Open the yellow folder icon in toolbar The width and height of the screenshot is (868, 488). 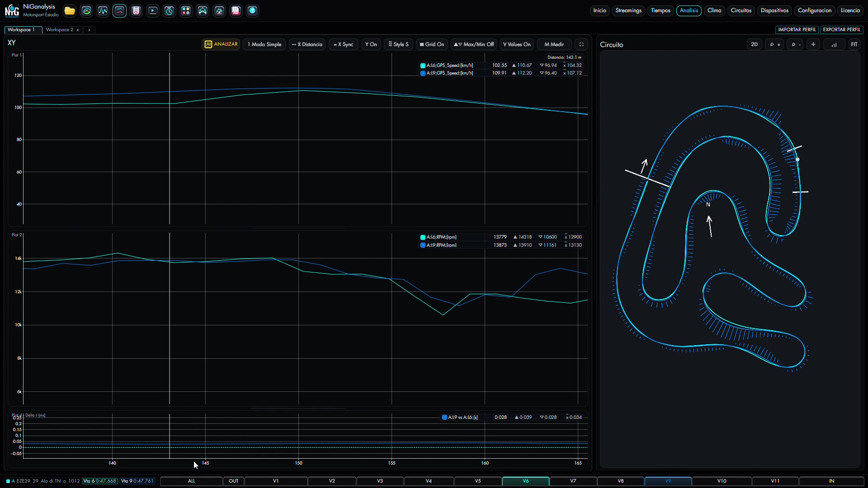click(70, 11)
